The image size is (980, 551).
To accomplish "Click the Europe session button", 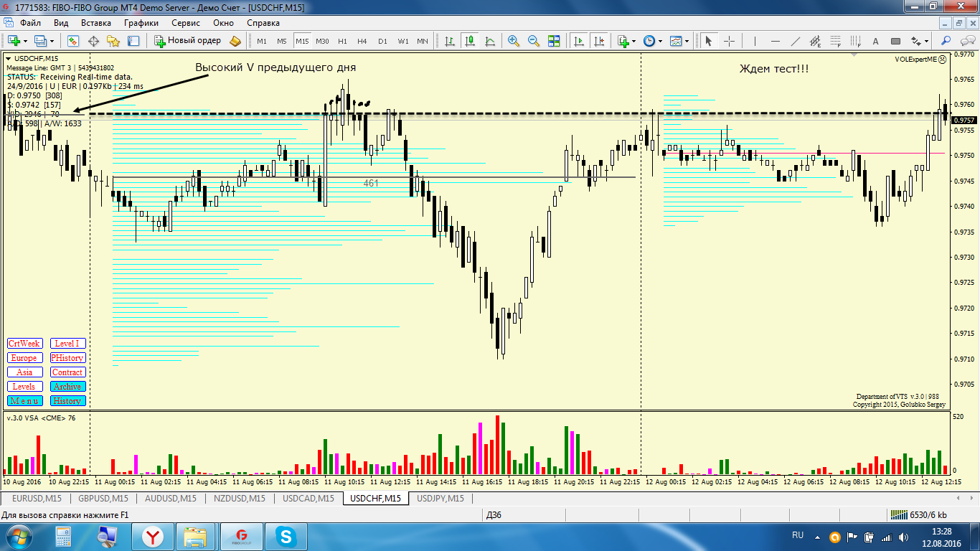I will click(x=24, y=358).
